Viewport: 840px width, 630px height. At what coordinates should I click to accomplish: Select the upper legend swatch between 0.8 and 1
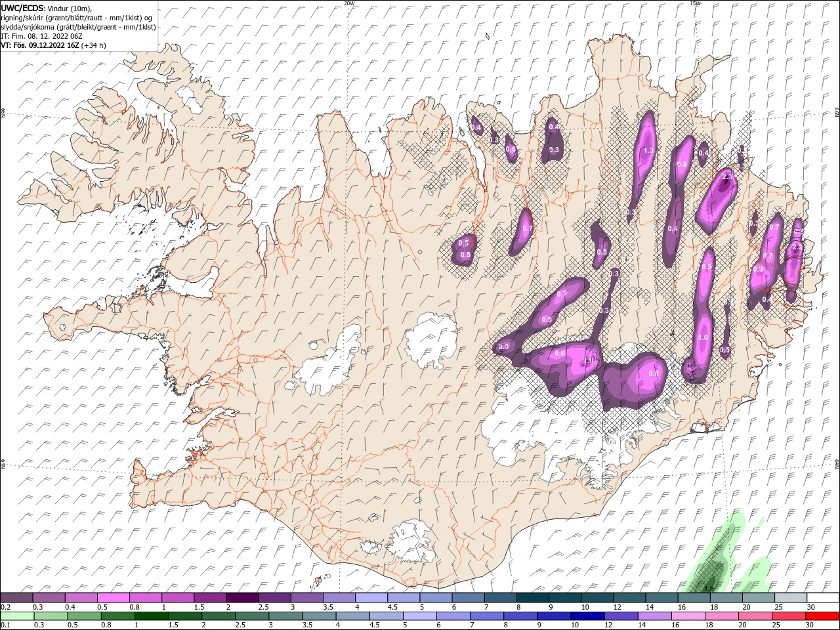pos(146,597)
